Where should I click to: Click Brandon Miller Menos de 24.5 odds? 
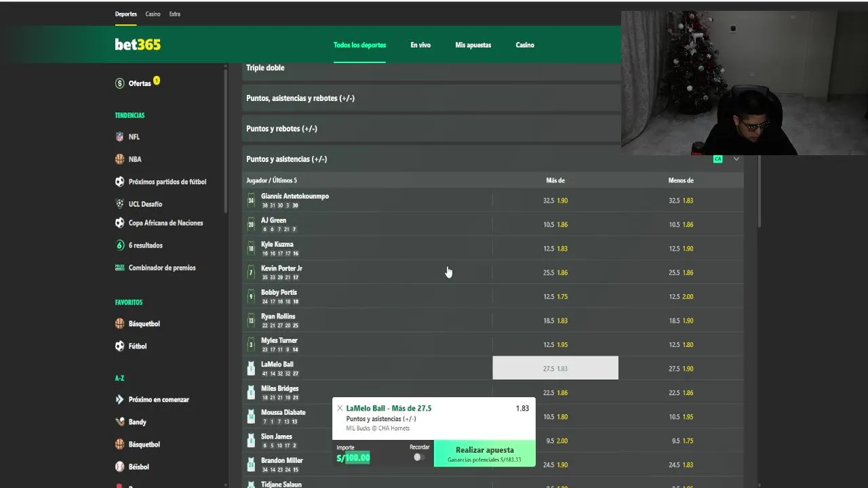pos(681,465)
